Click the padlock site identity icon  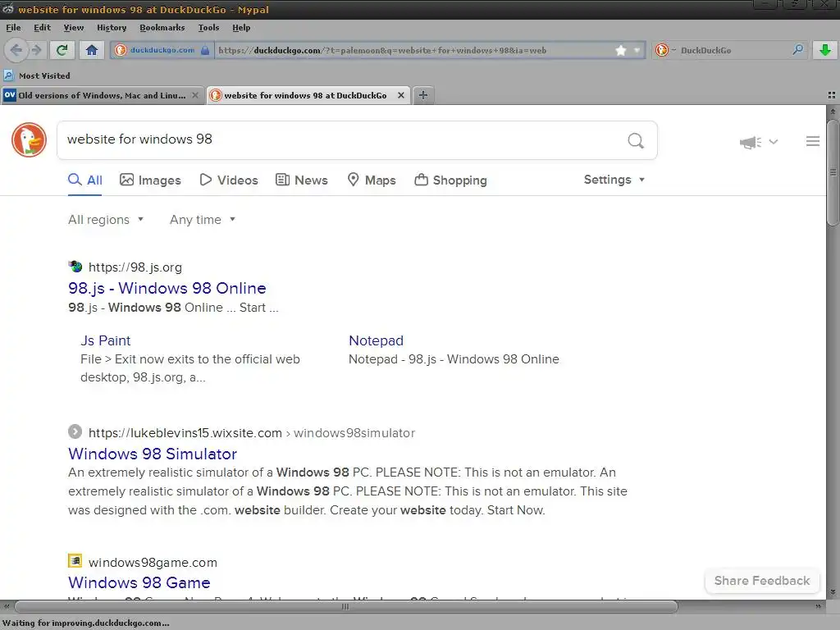(204, 50)
